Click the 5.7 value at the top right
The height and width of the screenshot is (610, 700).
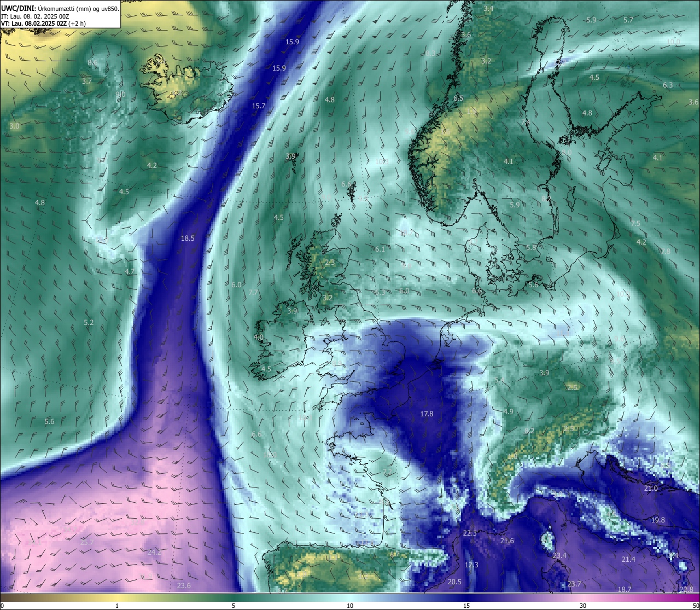(628, 20)
